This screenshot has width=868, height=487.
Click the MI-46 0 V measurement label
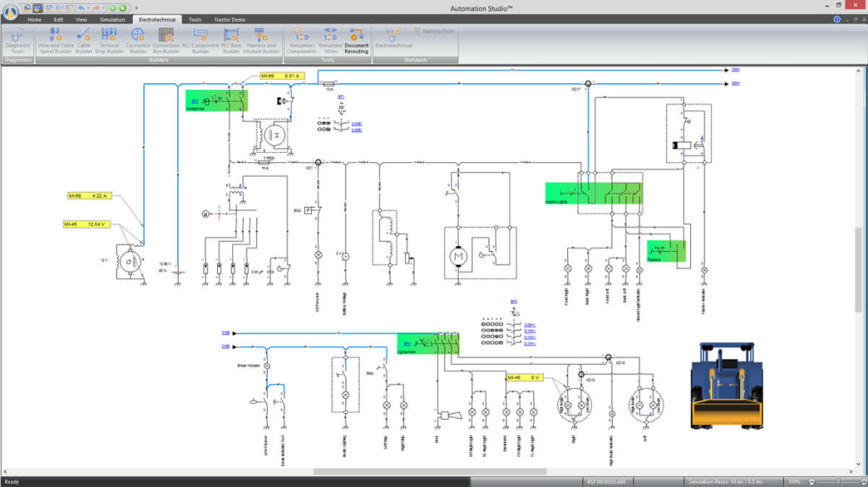pyautogui.click(x=525, y=378)
